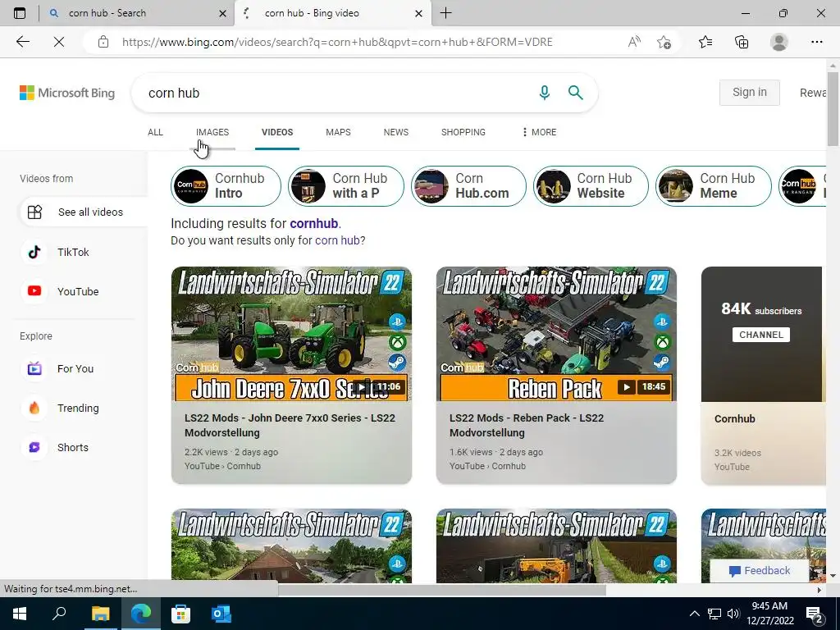Image resolution: width=840 pixels, height=630 pixels.
Task: Select the TikTok source icon
Action: (34, 252)
